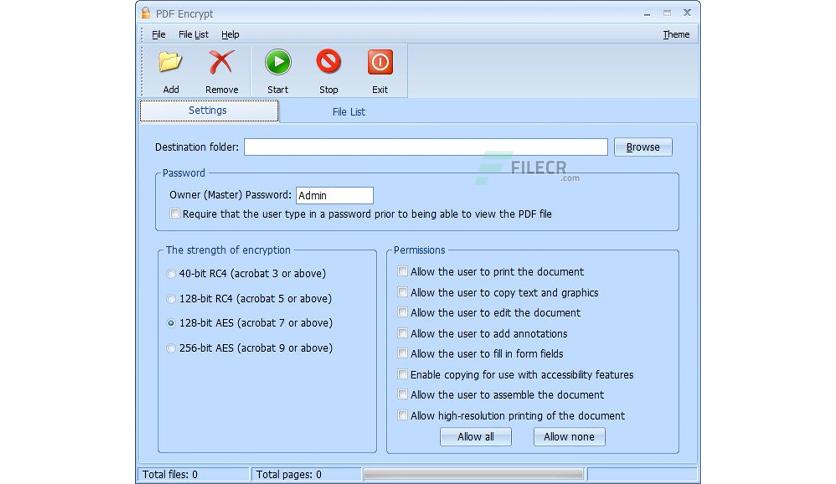The image size is (836, 484).
Task: Check Allow the user to copy text and graphics
Action: pos(403,292)
